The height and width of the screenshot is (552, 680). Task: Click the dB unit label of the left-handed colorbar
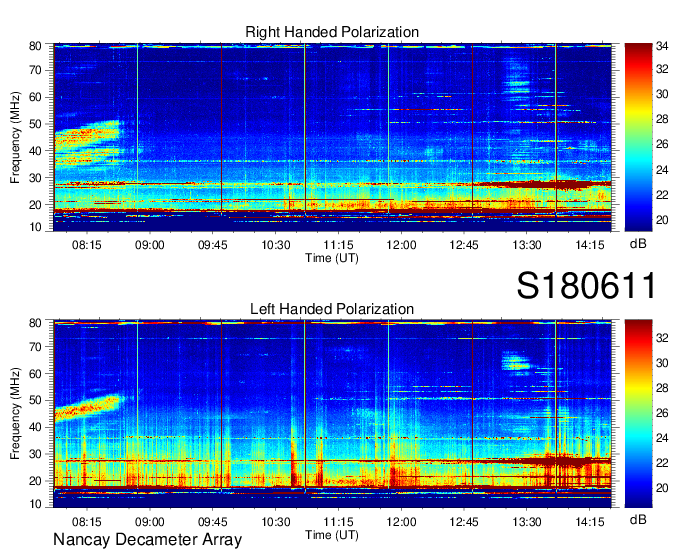638,519
